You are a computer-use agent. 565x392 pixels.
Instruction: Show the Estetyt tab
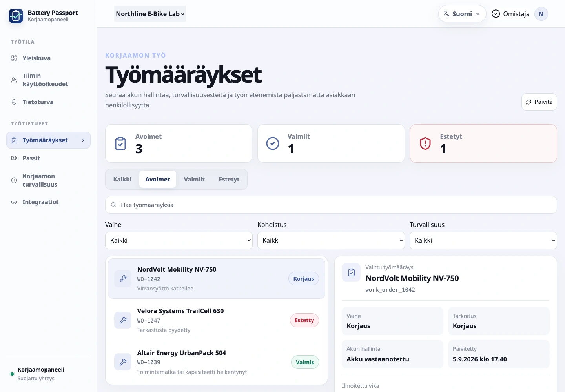tap(229, 180)
